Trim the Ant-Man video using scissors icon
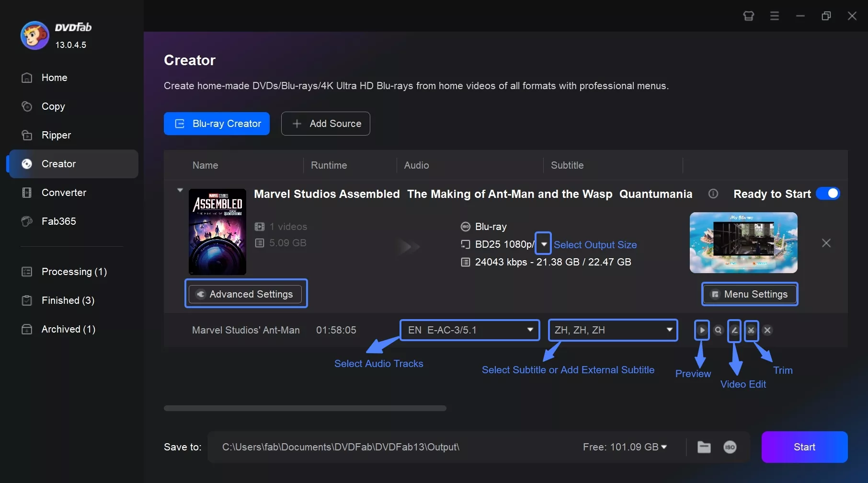 coord(751,330)
